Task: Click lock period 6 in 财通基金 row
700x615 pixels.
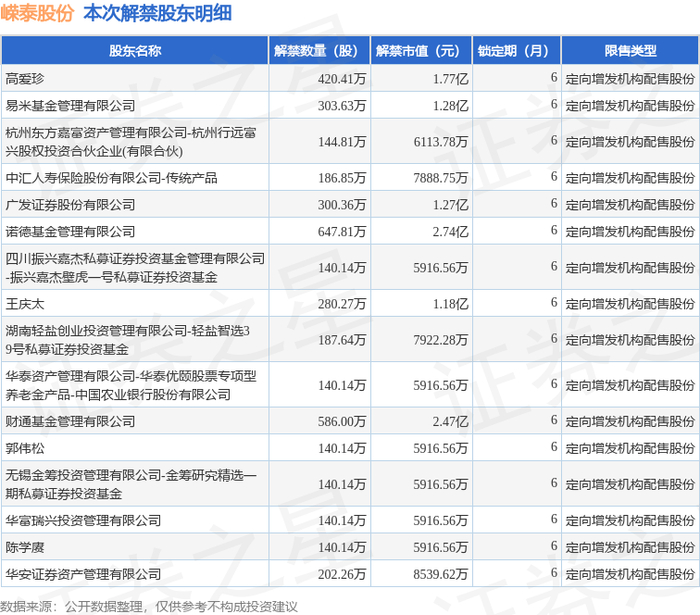Action: tap(554, 420)
